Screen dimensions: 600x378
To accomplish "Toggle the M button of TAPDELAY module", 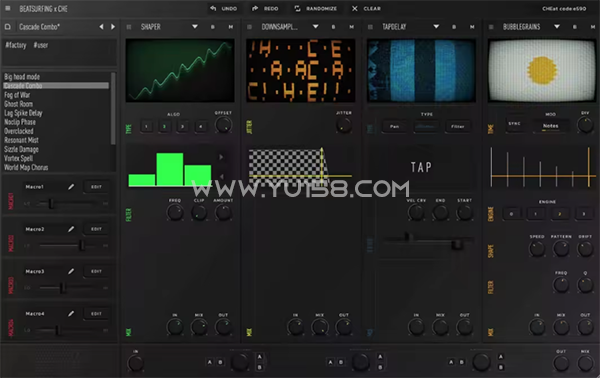I will (x=472, y=27).
